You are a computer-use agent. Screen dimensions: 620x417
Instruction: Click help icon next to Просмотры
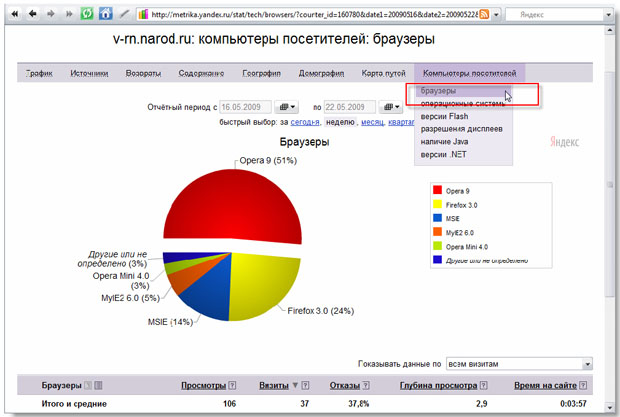[x=232, y=385]
